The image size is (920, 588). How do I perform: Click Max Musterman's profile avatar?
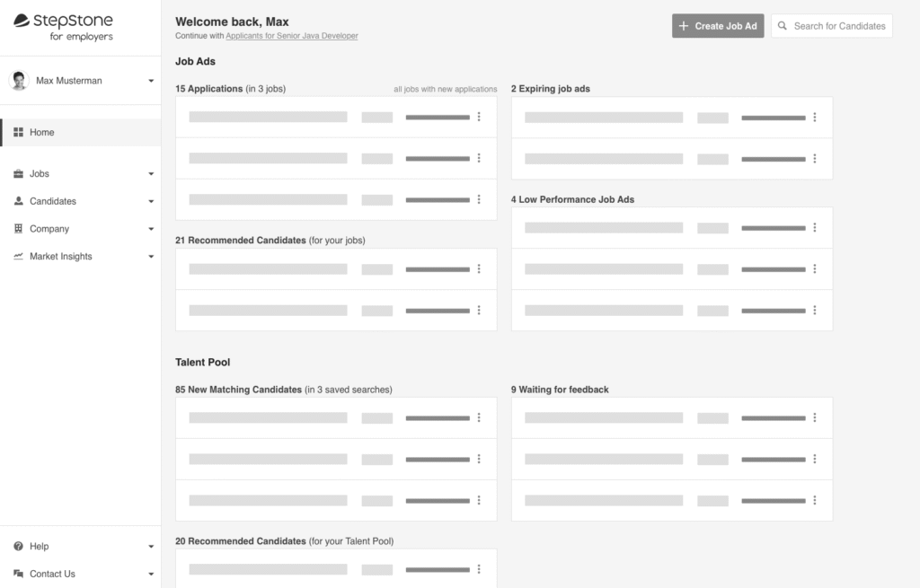click(x=19, y=81)
